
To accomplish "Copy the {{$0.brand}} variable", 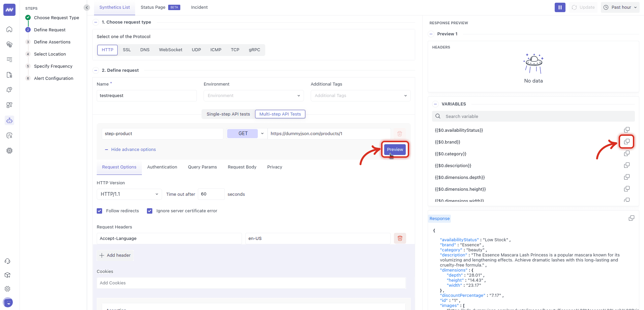I will click(x=626, y=142).
